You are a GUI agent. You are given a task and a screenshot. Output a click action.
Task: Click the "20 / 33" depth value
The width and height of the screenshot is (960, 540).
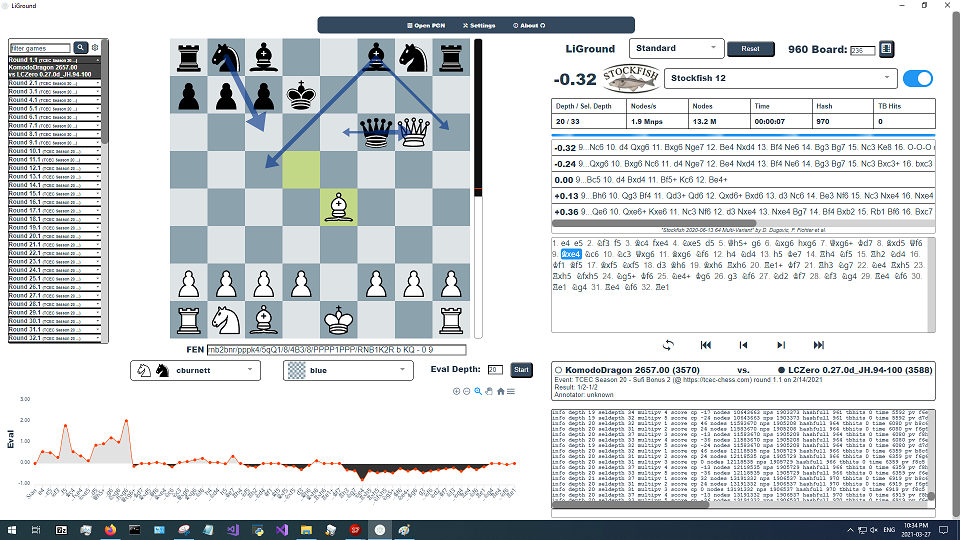[x=569, y=122]
